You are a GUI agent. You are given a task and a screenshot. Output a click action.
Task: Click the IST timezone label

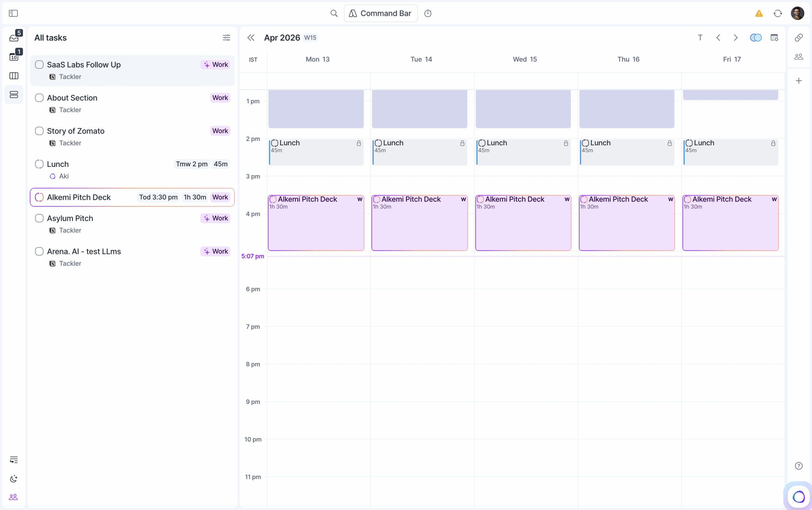pos(253,59)
